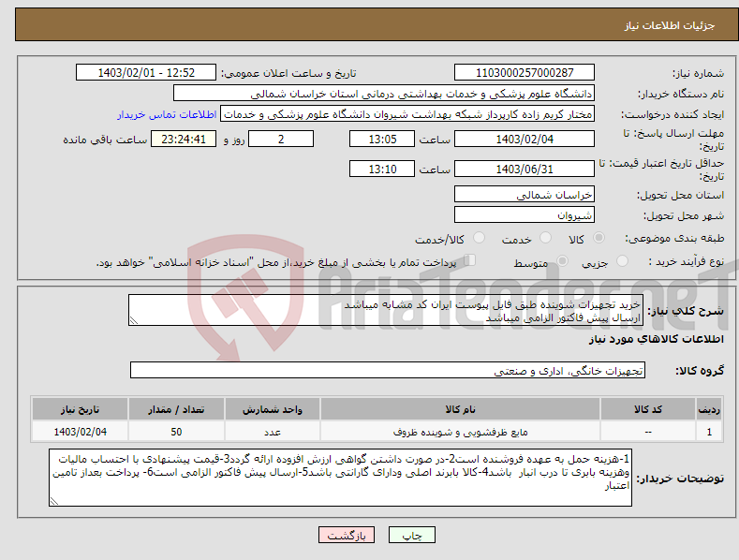This screenshot has width=739, height=560.
Task: Click the طبقه بندی موضوعی label
Action: click(x=674, y=238)
